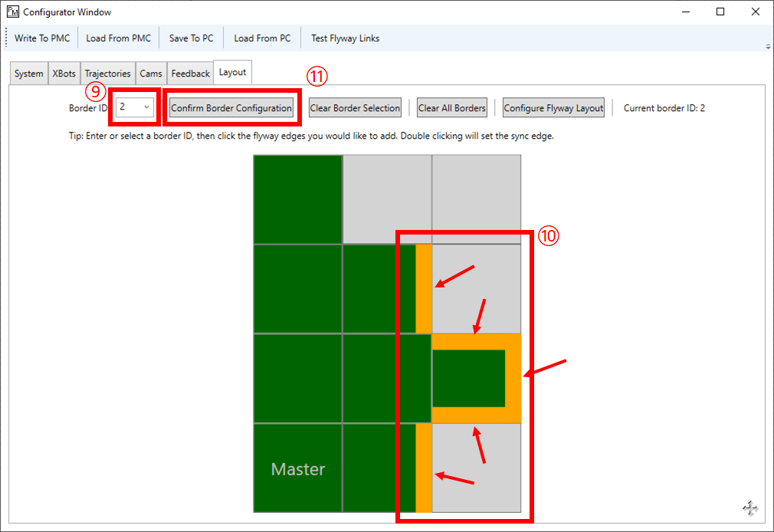This screenshot has width=774, height=532.
Task: Switch to the Feedback tab
Action: tap(190, 73)
